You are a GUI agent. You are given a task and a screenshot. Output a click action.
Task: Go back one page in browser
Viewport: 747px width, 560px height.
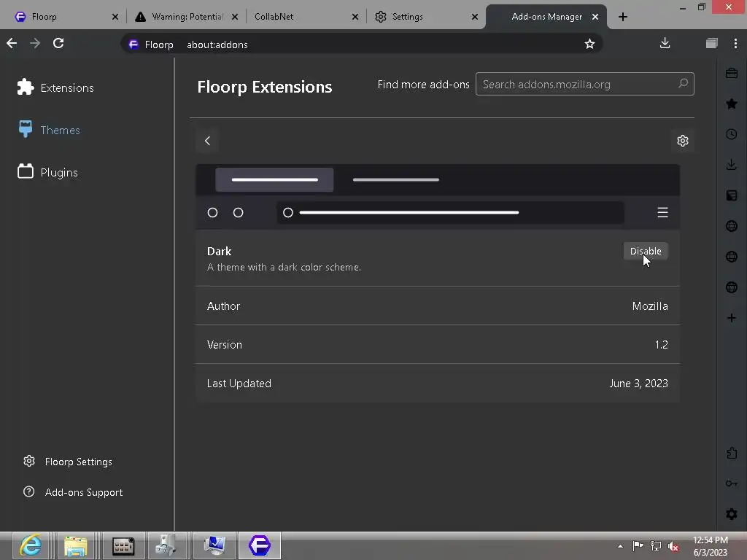click(x=12, y=43)
